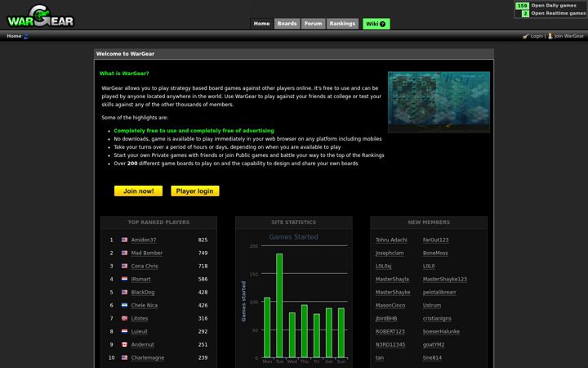
Task: Click the Home breadcrumb link
Action: (x=14, y=36)
